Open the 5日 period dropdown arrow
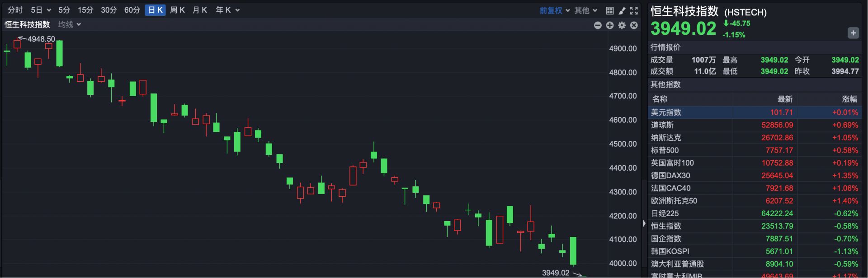 [49, 10]
